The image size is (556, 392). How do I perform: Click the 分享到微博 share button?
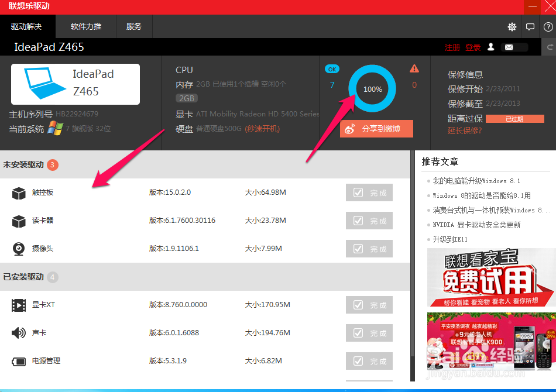(376, 128)
